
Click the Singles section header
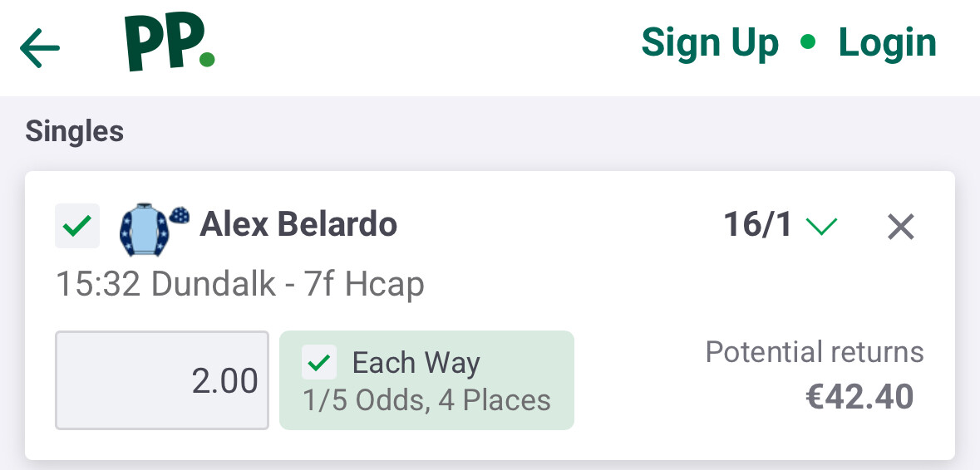tap(75, 131)
